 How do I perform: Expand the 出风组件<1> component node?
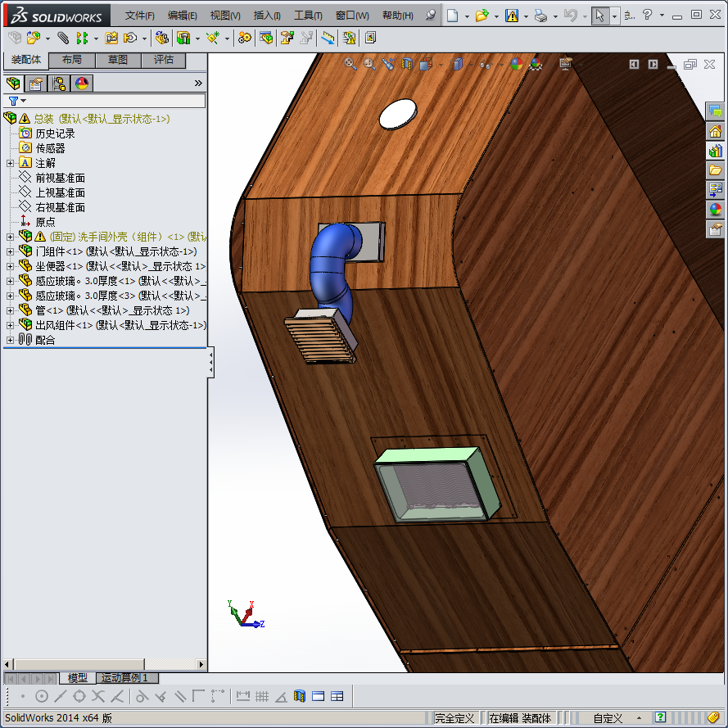(x=10, y=325)
